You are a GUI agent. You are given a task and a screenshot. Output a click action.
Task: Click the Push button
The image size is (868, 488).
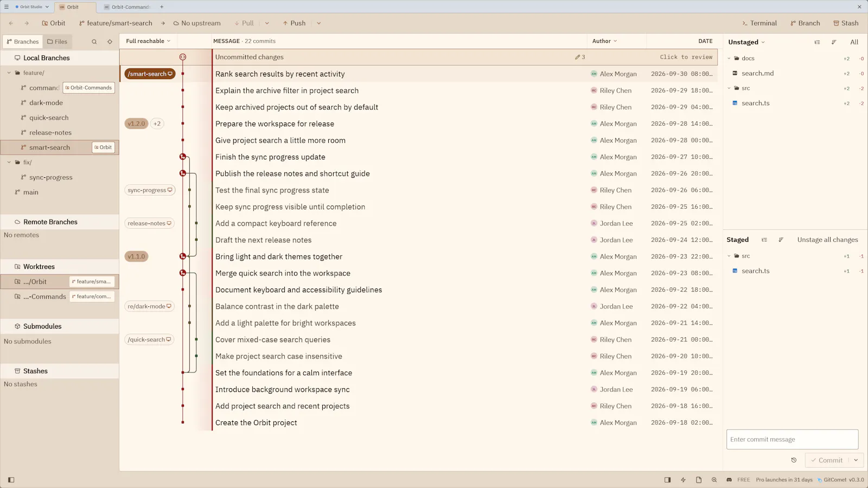[294, 23]
